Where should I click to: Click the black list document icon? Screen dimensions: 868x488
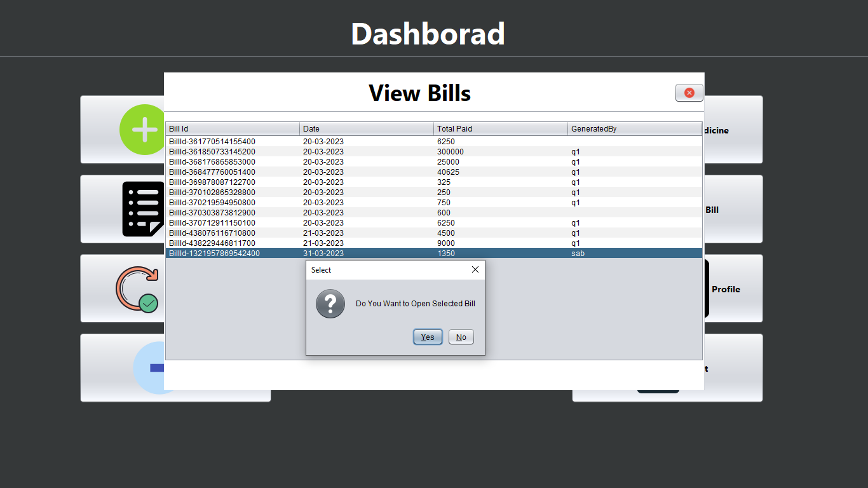pos(144,209)
